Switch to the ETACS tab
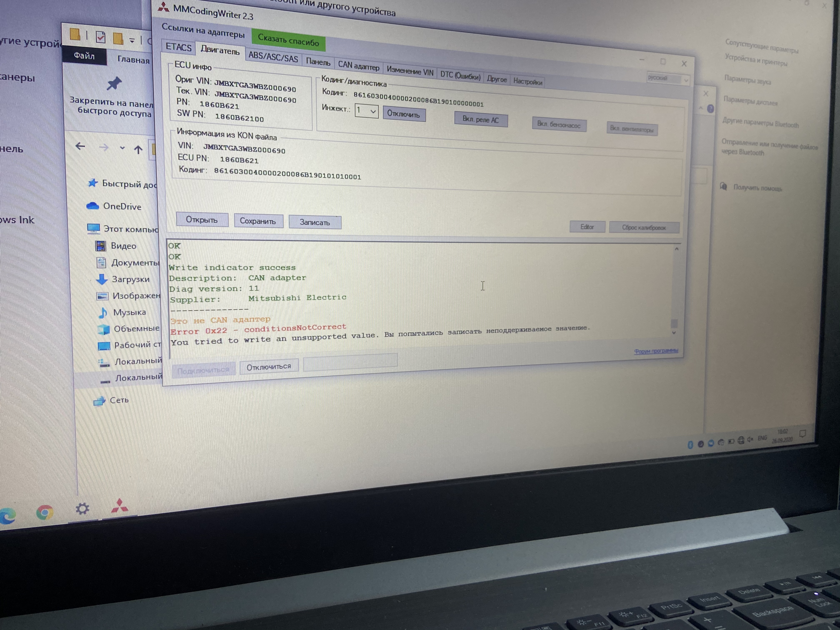840x630 pixels. click(178, 47)
